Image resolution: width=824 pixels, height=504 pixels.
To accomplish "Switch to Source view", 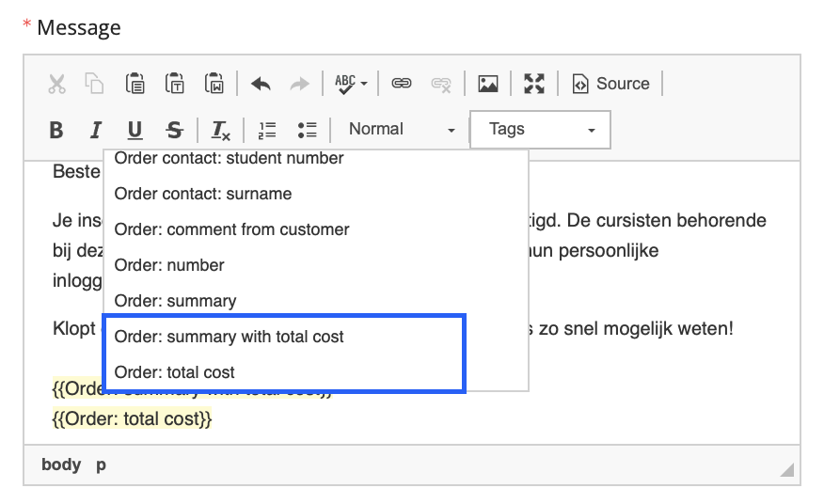I will pyautogui.click(x=610, y=84).
